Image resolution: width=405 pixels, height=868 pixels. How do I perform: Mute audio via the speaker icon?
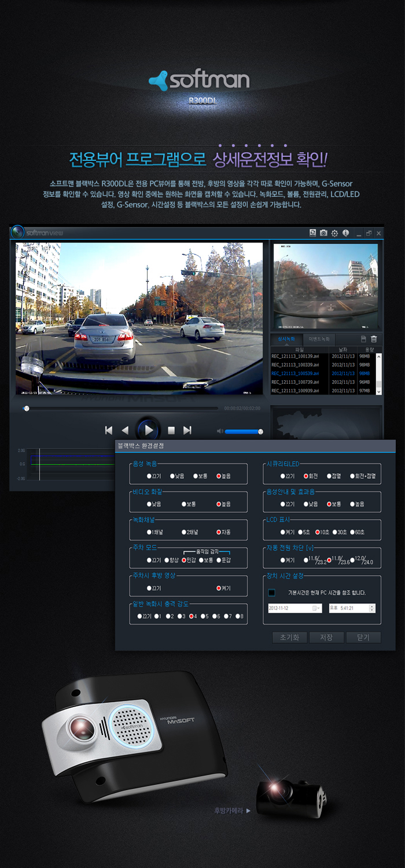(220, 431)
